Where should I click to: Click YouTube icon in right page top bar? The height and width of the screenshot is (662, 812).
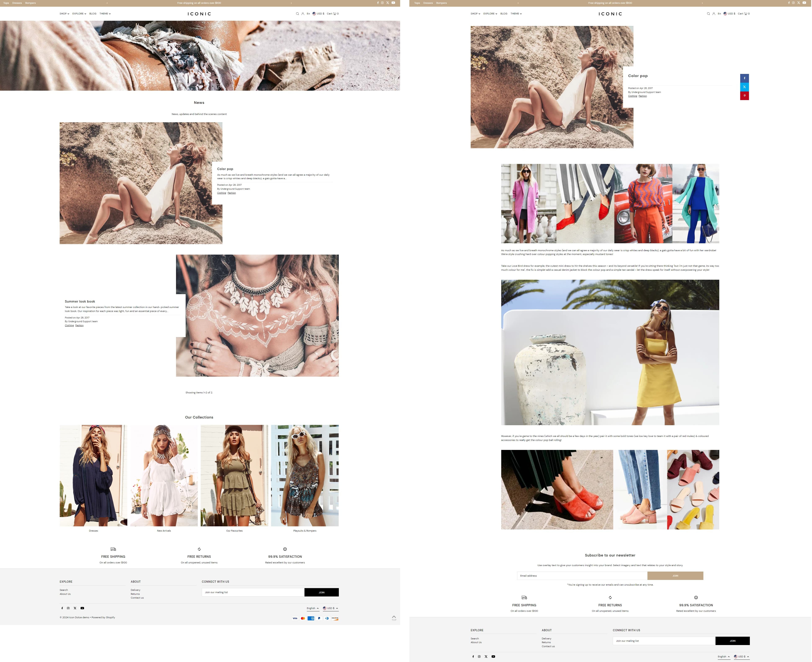(804, 3)
